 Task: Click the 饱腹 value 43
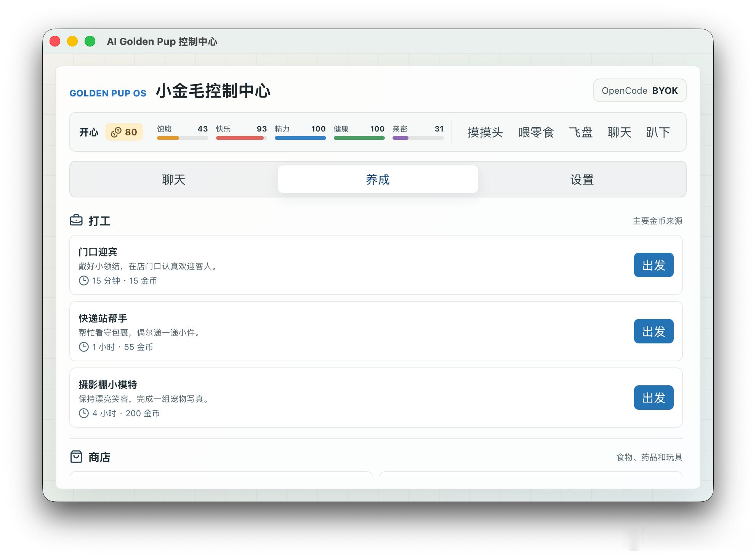pyautogui.click(x=203, y=129)
